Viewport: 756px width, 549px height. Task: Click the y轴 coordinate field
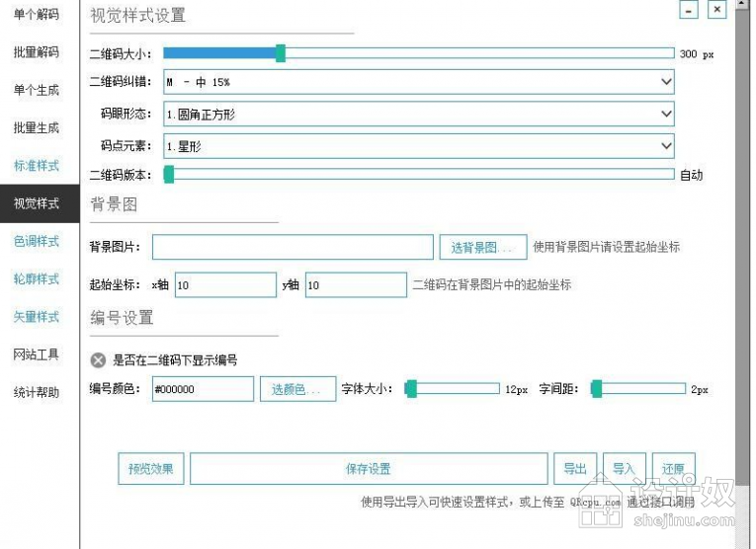(356, 285)
